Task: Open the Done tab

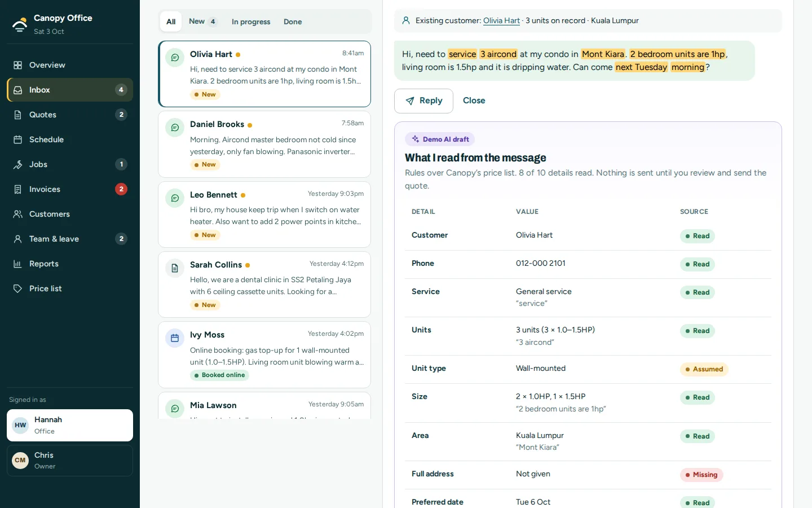Action: 293,21
